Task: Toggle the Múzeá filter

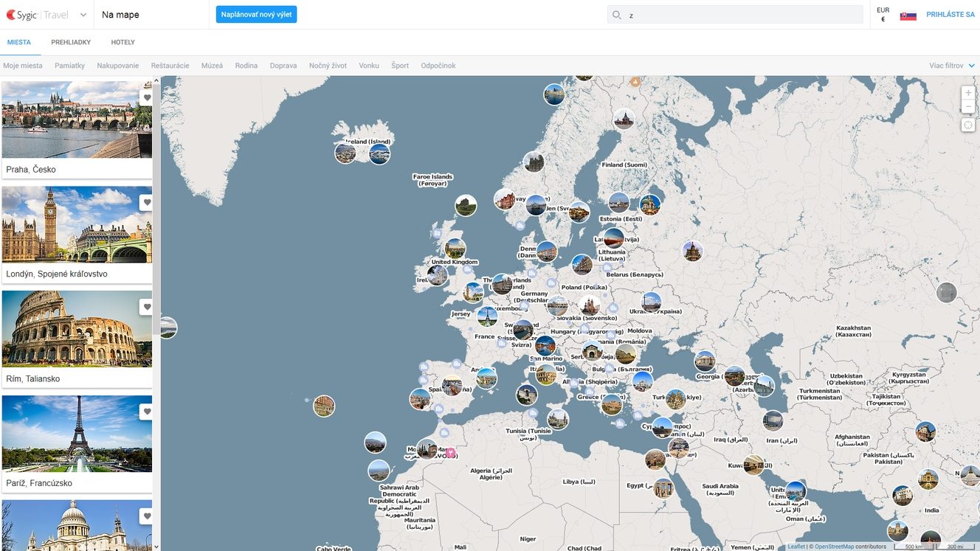Action: point(212,66)
